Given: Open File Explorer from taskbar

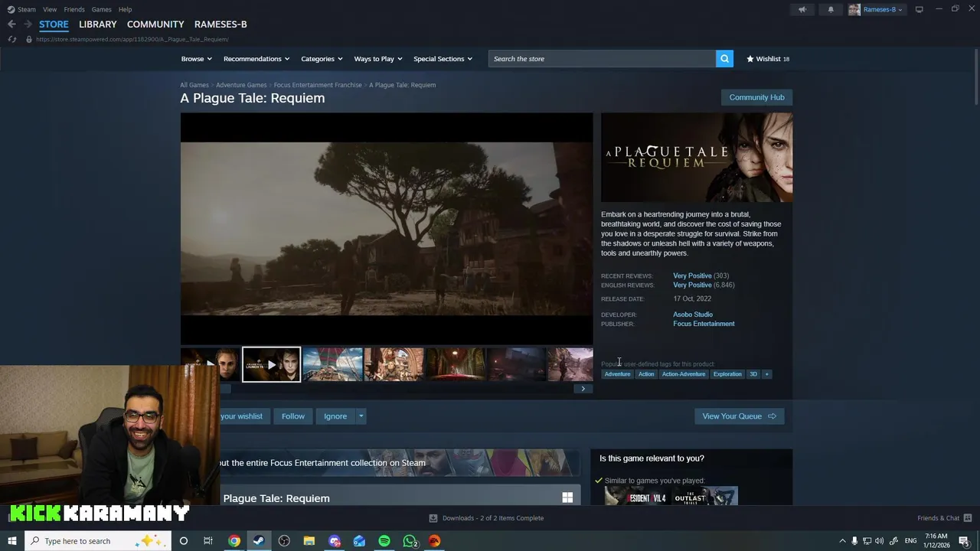Looking at the screenshot, I should 309,541.
